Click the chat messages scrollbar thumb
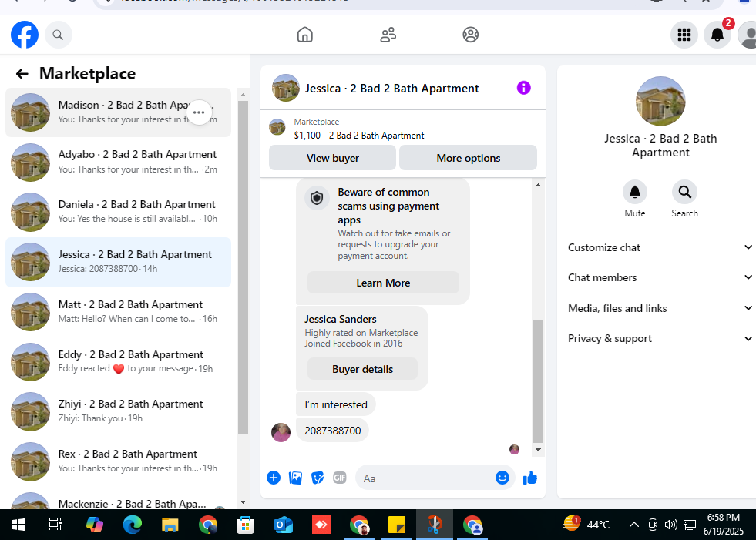 point(538,381)
